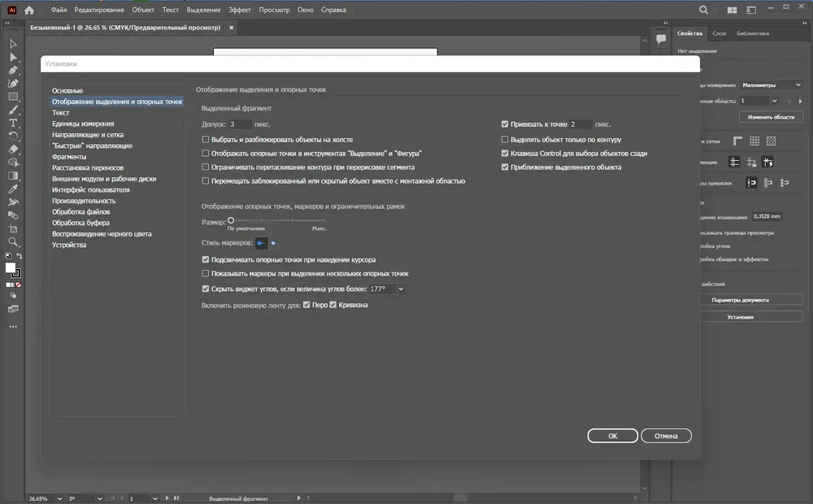Enable 'Выбрать и разблокировать объекты на холсте' checkbox
The height and width of the screenshot is (504, 813).
pyautogui.click(x=206, y=140)
